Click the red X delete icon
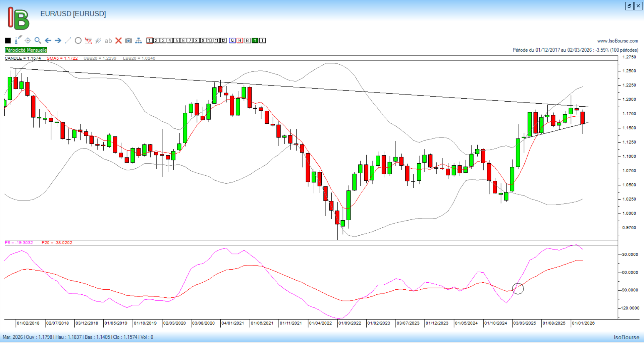This screenshot has width=644, height=343. pos(118,41)
